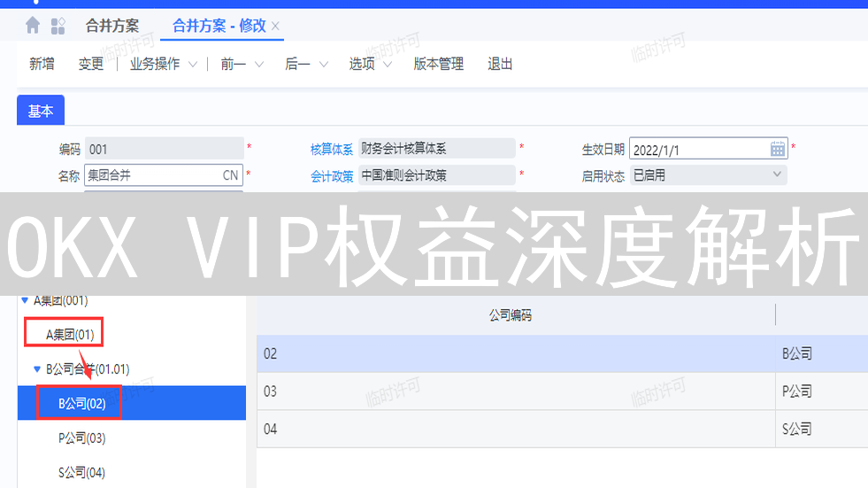Click 退出 to exit

tap(500, 64)
